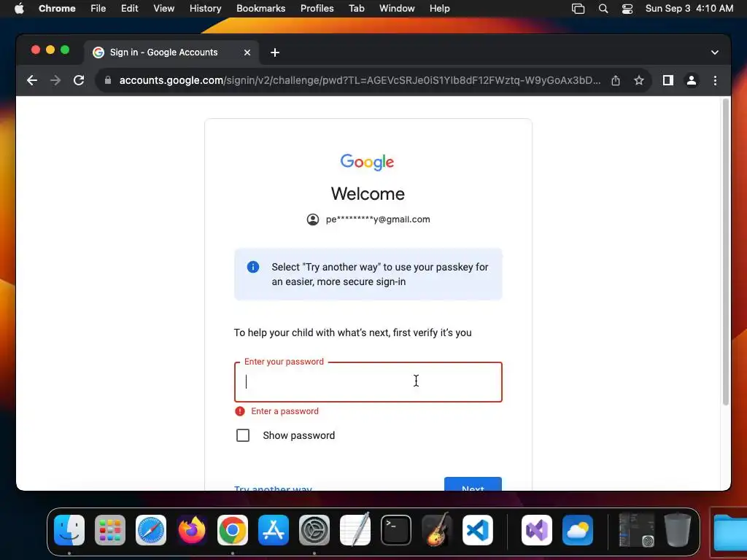The image size is (747, 560).
Task: Click the forward navigation arrow
Action: (55, 80)
